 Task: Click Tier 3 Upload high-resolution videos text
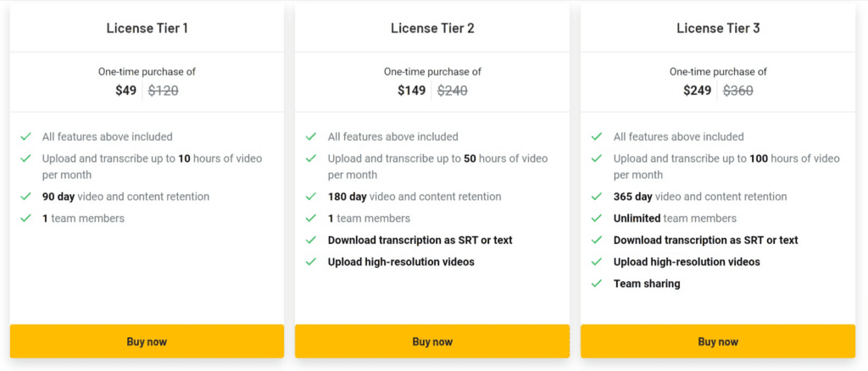coord(687,262)
